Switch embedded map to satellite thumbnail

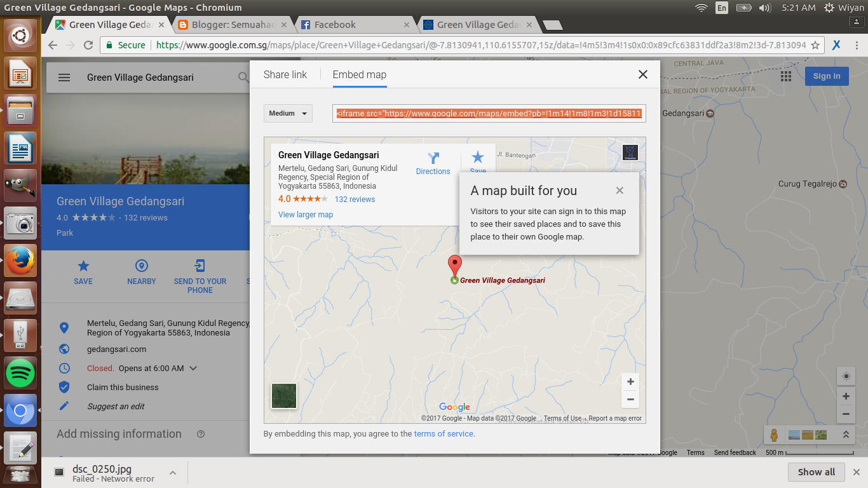click(x=284, y=396)
